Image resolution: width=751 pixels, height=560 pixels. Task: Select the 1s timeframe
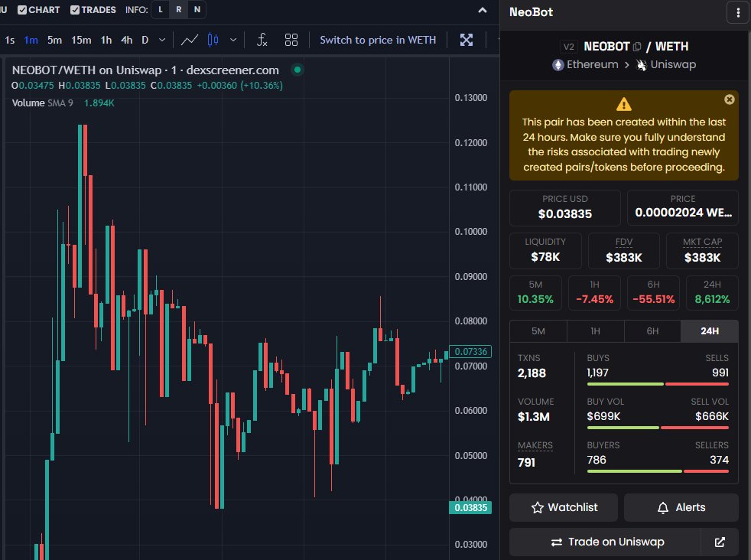10,41
